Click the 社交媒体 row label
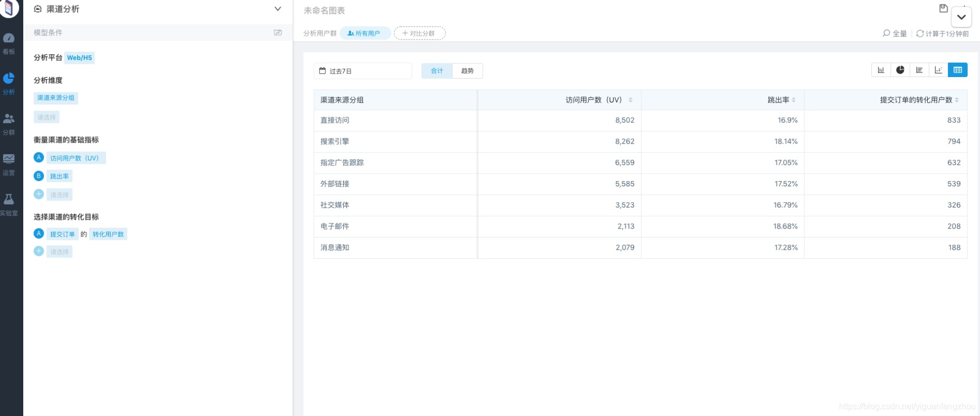 tap(335, 205)
